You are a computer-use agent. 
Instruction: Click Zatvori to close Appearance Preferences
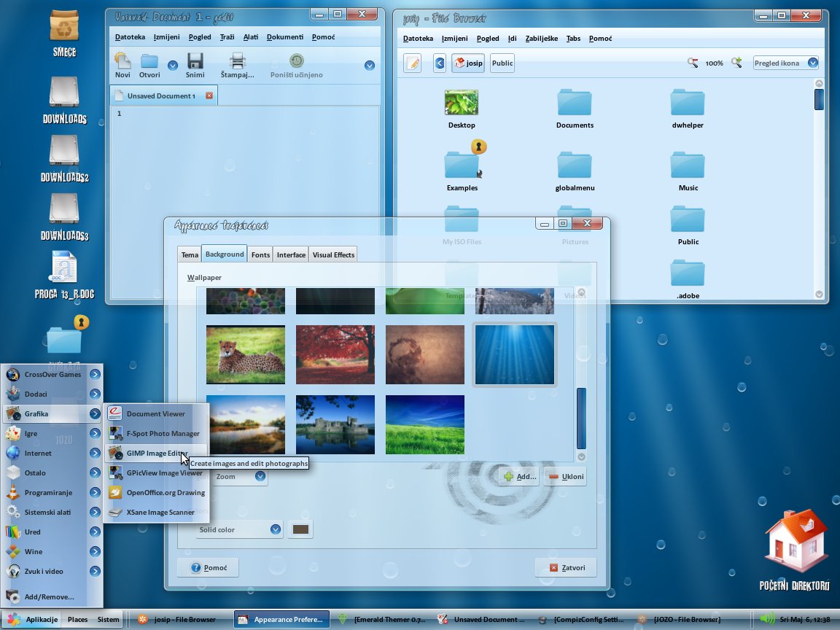[x=567, y=567]
